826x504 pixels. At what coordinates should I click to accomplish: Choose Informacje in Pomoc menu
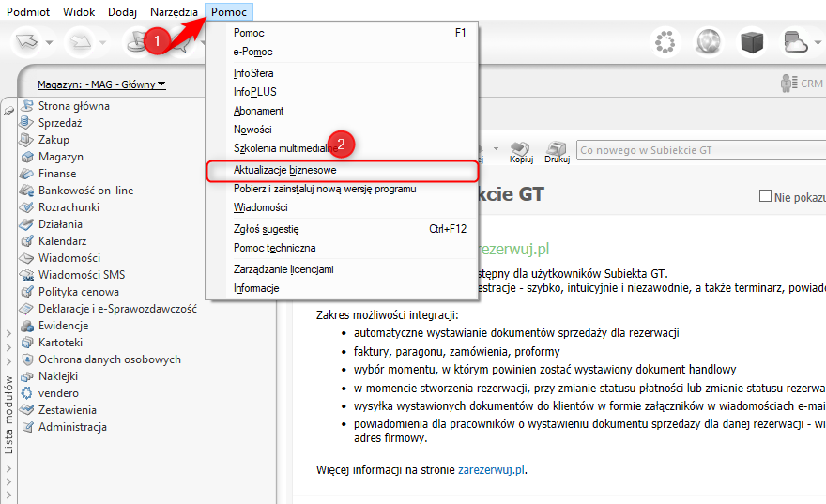coord(342,288)
